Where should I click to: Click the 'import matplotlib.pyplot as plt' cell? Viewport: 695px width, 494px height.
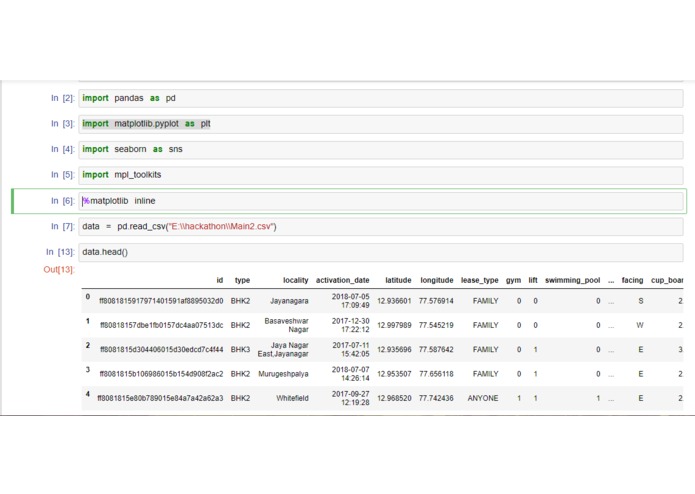click(x=381, y=124)
